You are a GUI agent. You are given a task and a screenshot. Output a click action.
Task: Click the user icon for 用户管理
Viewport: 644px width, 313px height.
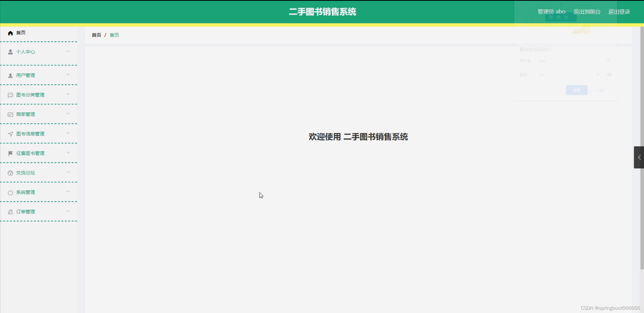tap(10, 75)
